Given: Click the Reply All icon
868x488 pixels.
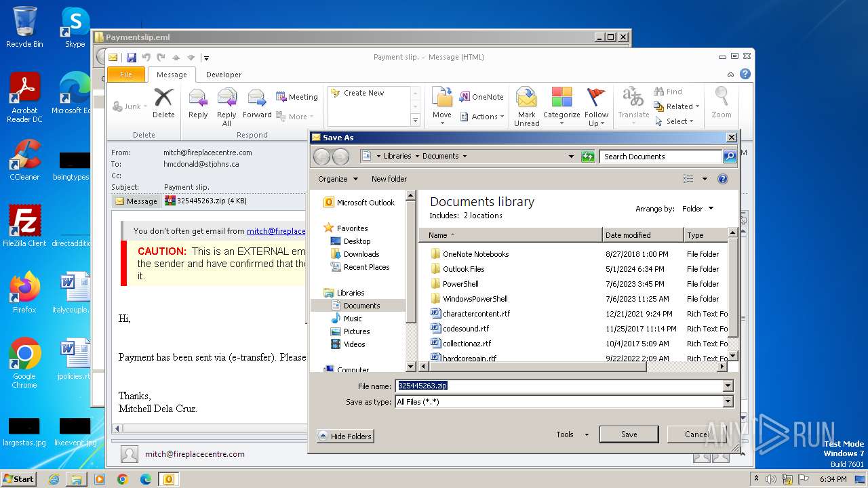Looking at the screenshot, I should [226, 107].
